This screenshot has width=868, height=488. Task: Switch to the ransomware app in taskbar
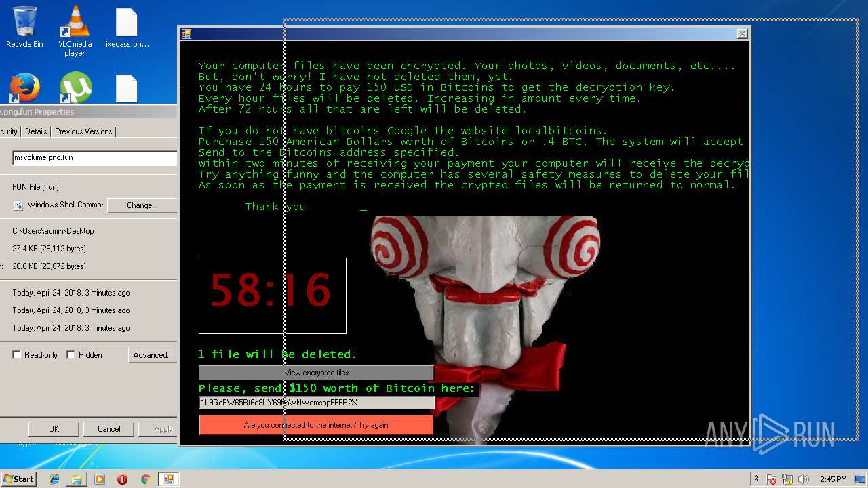tap(168, 479)
